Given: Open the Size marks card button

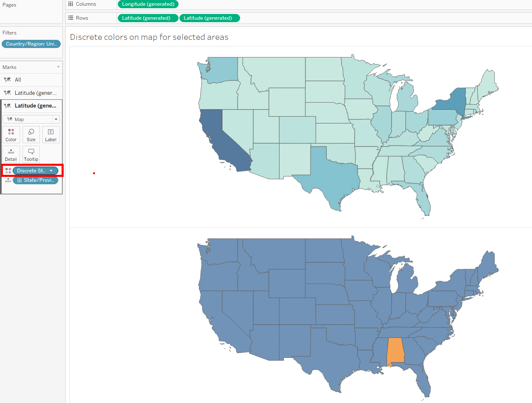Looking at the screenshot, I should [31, 135].
